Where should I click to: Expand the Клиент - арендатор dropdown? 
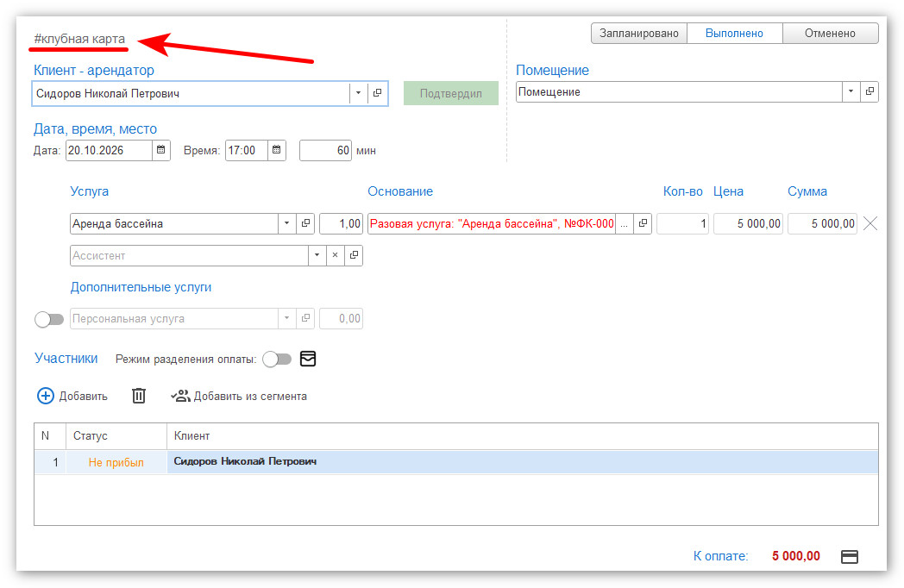click(358, 93)
